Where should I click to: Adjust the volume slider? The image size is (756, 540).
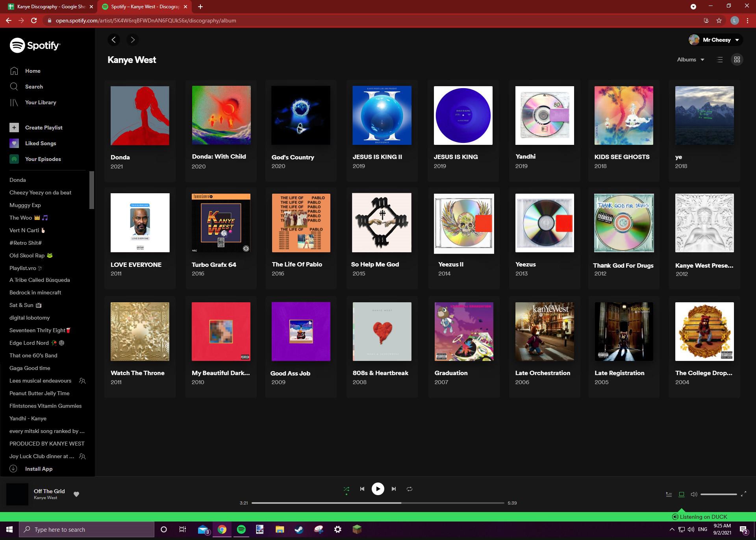pos(719,494)
